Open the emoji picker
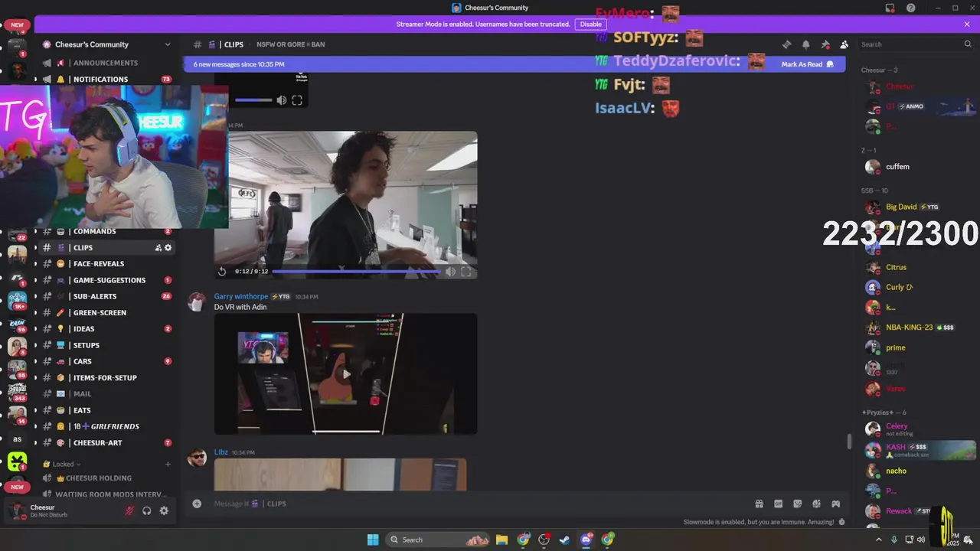The image size is (980, 551). tap(816, 504)
